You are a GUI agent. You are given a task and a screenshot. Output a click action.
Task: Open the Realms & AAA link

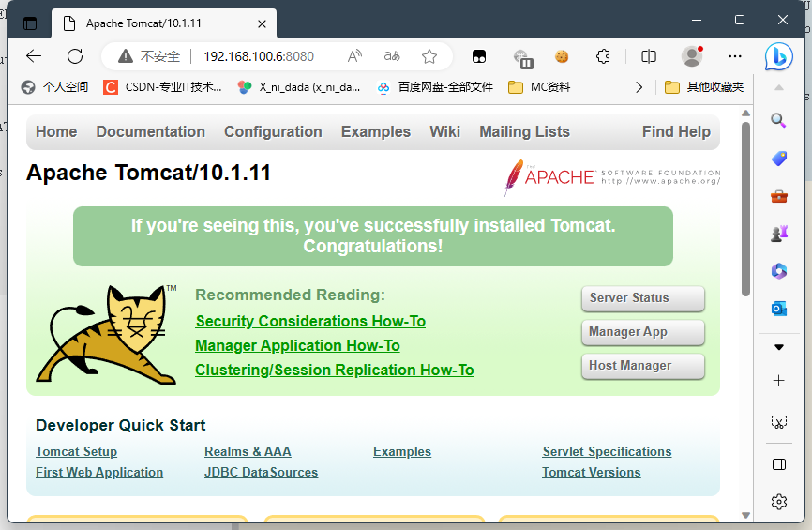pyautogui.click(x=248, y=452)
